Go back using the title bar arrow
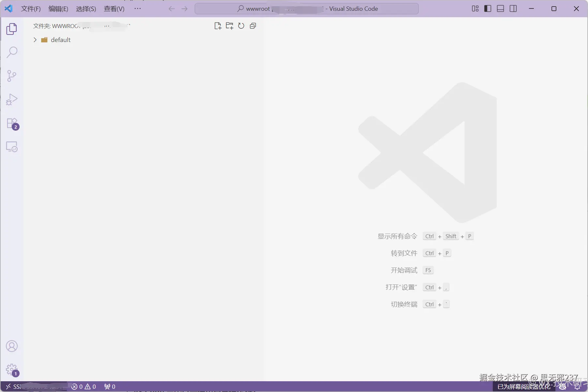588x392 pixels. [172, 9]
